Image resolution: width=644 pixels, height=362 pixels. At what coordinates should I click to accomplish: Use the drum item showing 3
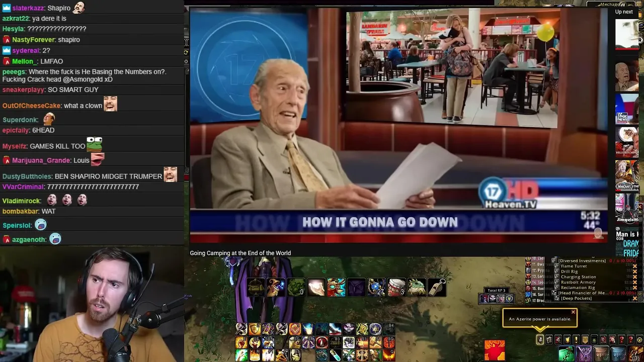click(x=396, y=287)
